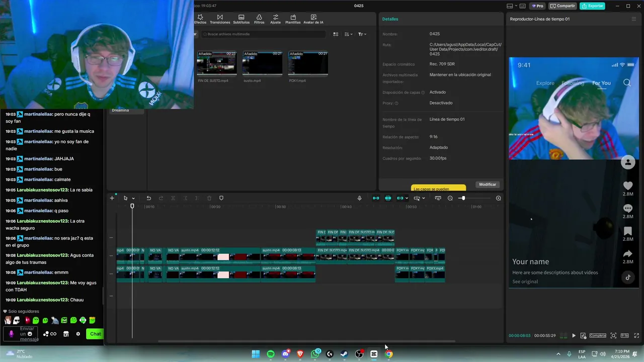644x362 pixels.
Task: Open the 9:16 aspect ratio selector
Action: pyautogui.click(x=624, y=335)
